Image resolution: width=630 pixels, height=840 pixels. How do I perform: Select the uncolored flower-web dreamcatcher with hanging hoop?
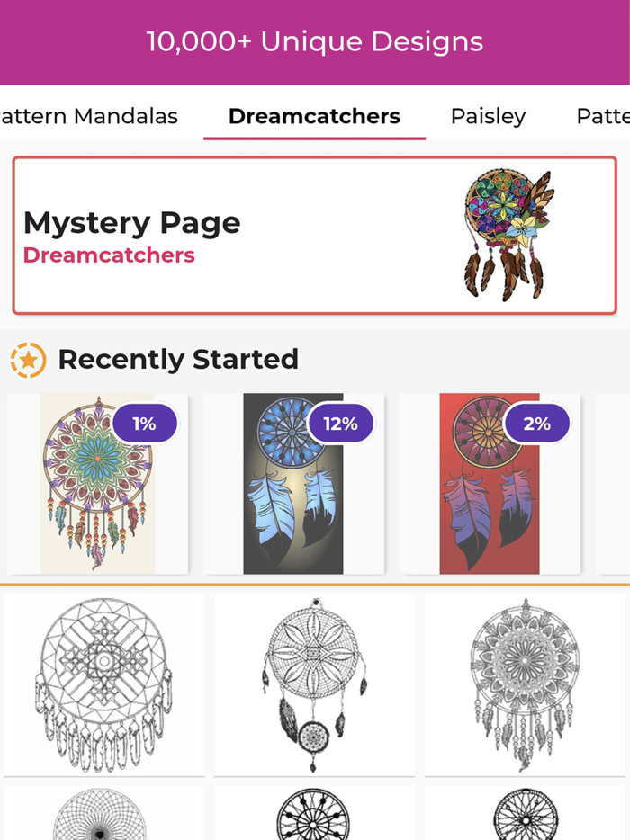(314, 684)
